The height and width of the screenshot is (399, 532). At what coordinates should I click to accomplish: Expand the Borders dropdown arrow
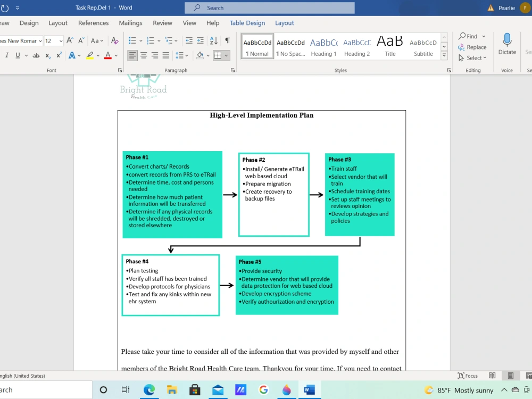226,55
